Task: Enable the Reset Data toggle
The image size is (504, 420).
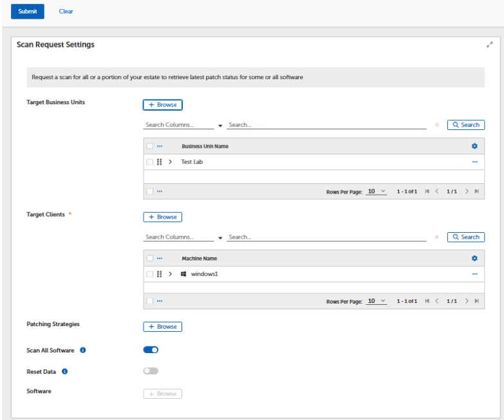Action: (151, 371)
